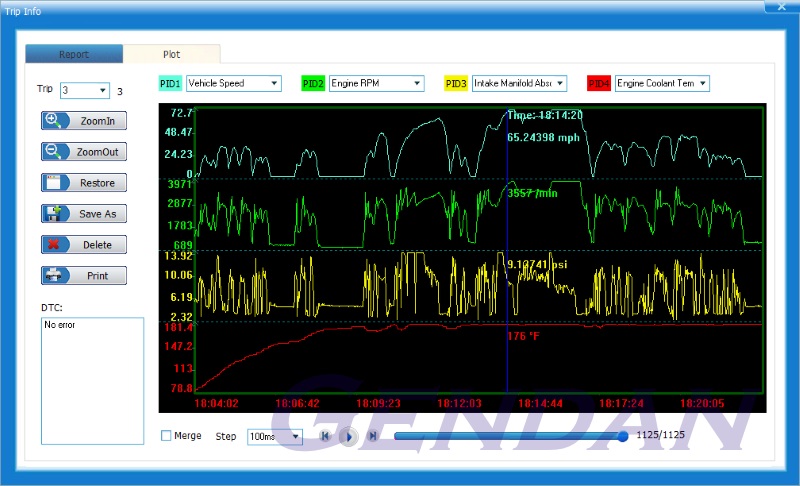The image size is (800, 486).
Task: Click inside the DTC error list box
Action: (x=92, y=370)
